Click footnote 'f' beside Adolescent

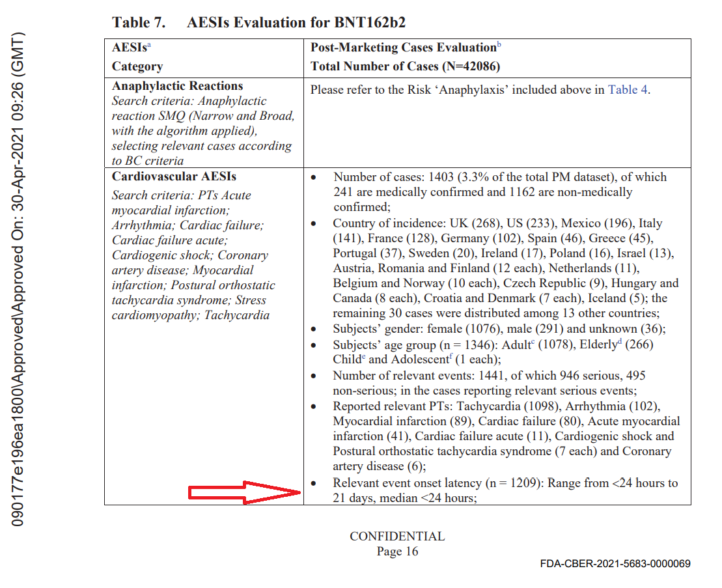(x=449, y=357)
